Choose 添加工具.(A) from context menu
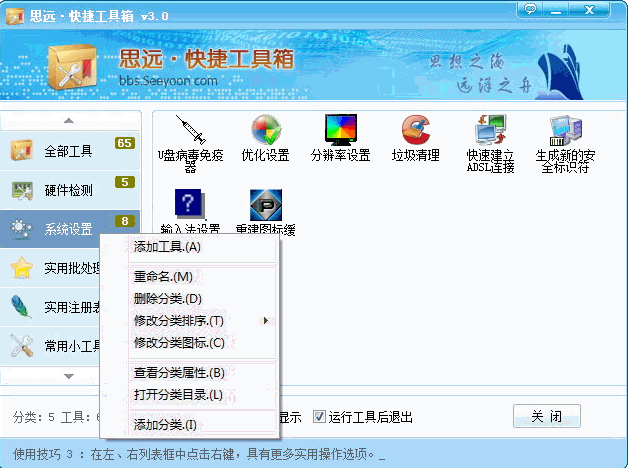This screenshot has width=628, height=468. click(203, 247)
